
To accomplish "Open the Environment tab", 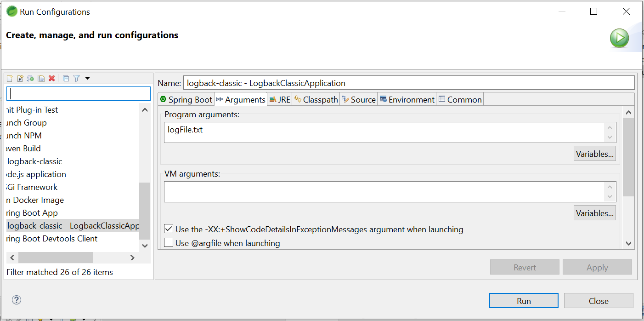I will tap(407, 99).
